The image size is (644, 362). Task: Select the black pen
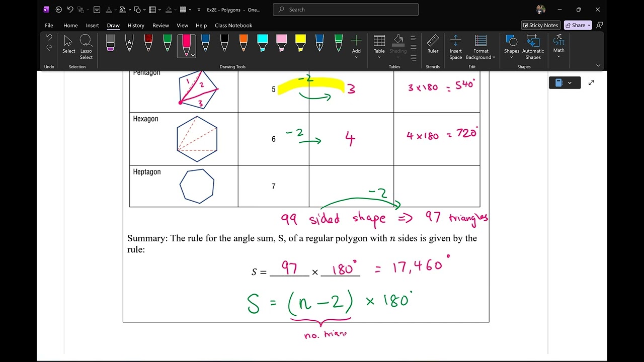(x=224, y=43)
